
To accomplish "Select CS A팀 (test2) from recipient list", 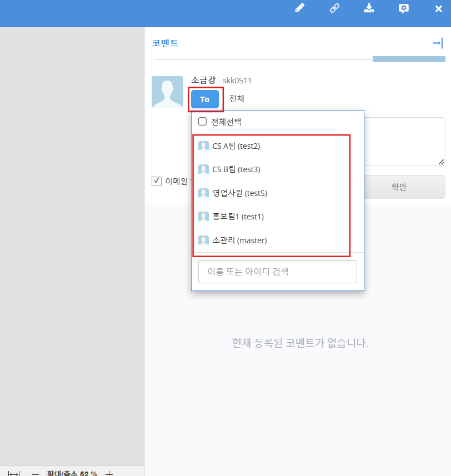I will click(236, 146).
